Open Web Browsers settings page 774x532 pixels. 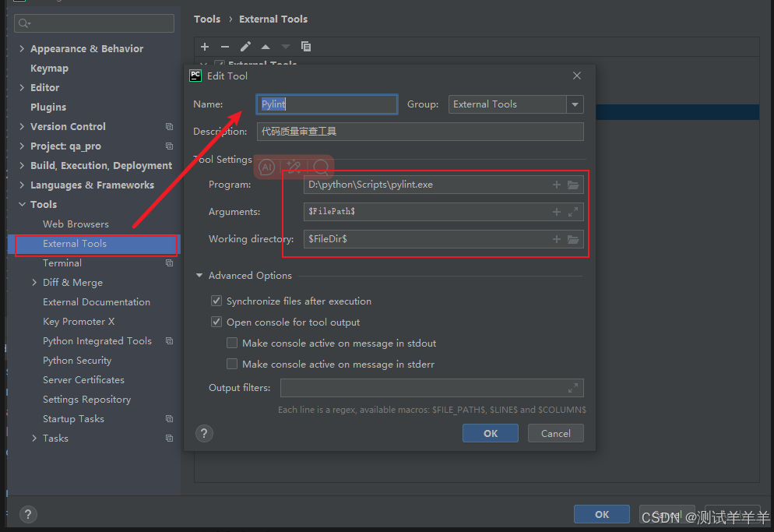[76, 224]
